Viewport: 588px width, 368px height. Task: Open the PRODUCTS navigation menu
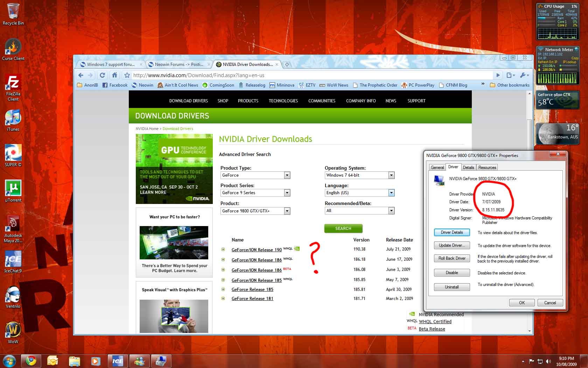pyautogui.click(x=248, y=101)
